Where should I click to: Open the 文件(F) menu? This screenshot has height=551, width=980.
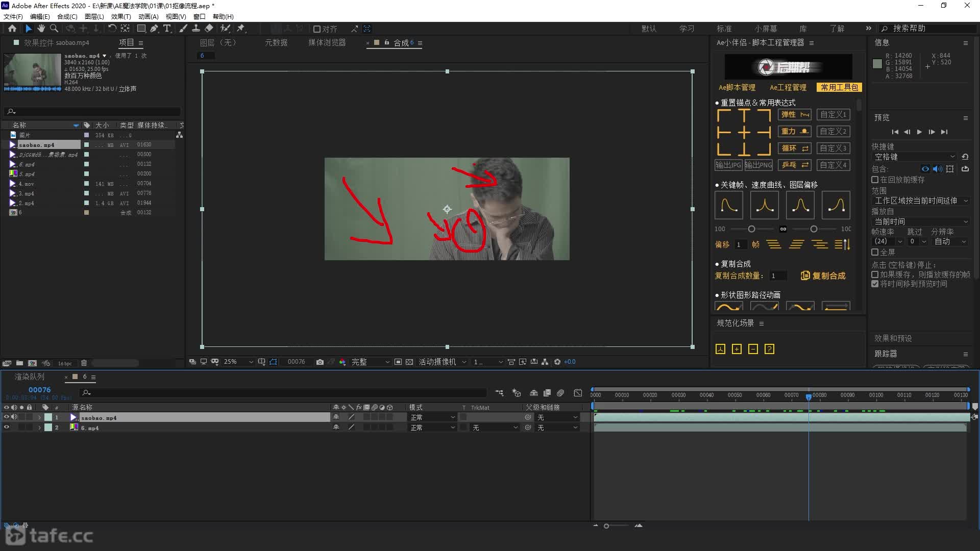tap(13, 17)
